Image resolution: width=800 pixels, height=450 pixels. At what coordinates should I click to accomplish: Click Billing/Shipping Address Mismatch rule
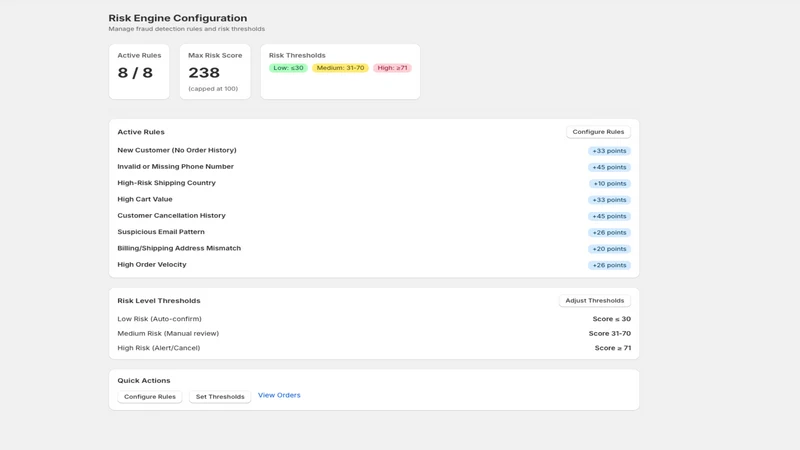(179, 248)
